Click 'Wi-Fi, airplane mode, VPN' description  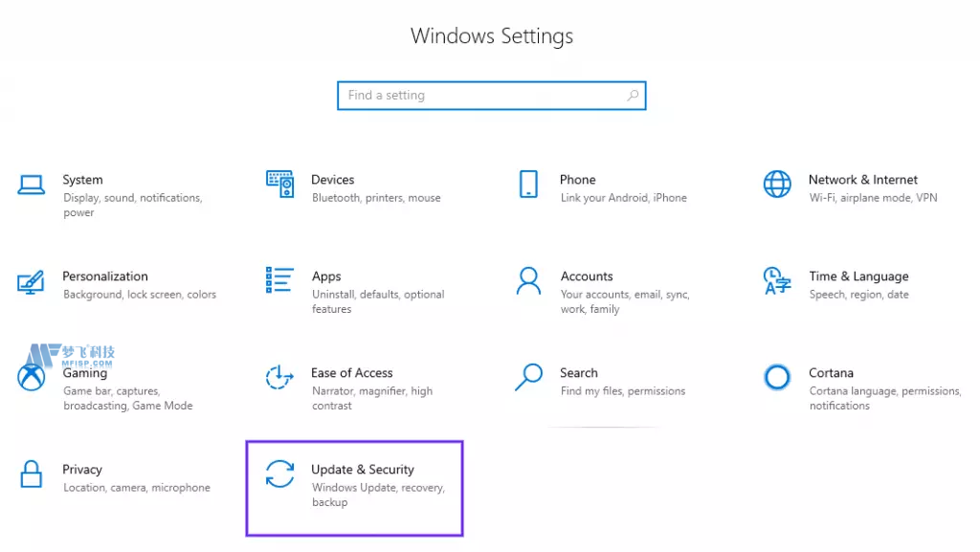873,198
